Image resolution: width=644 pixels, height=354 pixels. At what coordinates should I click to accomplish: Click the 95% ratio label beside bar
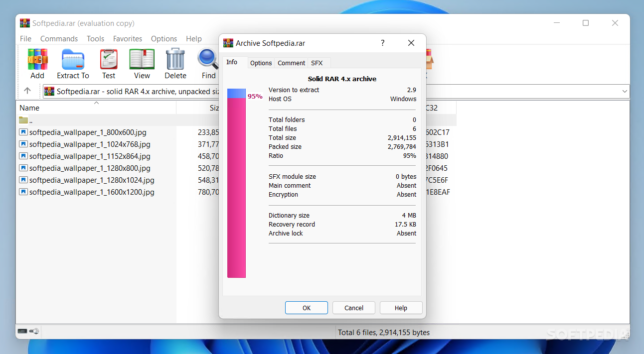point(255,96)
